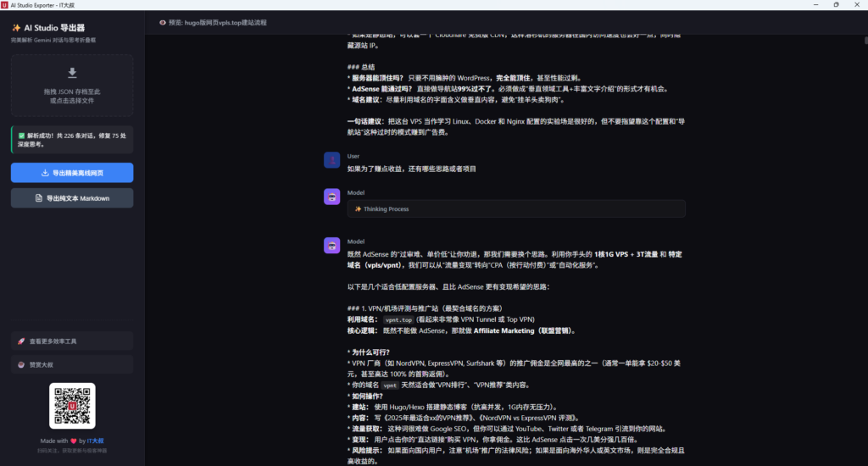Image resolution: width=868 pixels, height=466 pixels.
Task: Click the green checkmark in success message
Action: pos(20,134)
